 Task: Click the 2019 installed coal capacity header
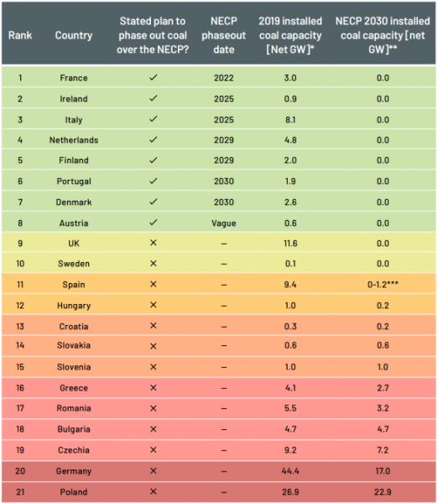290,35
